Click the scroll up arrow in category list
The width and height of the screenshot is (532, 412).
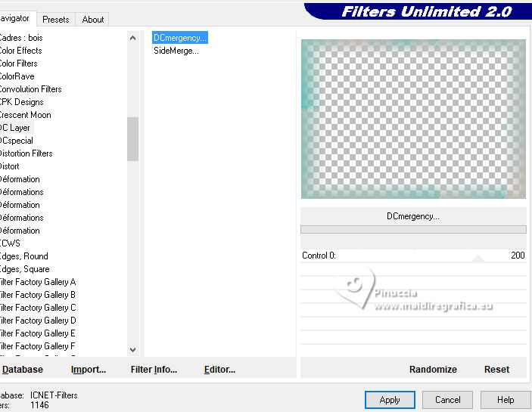(x=132, y=38)
